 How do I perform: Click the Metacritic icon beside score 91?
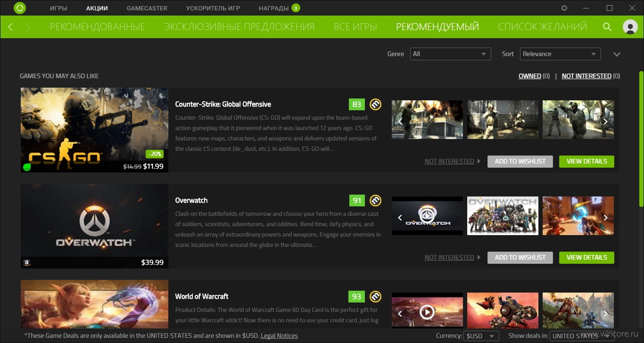[375, 200]
